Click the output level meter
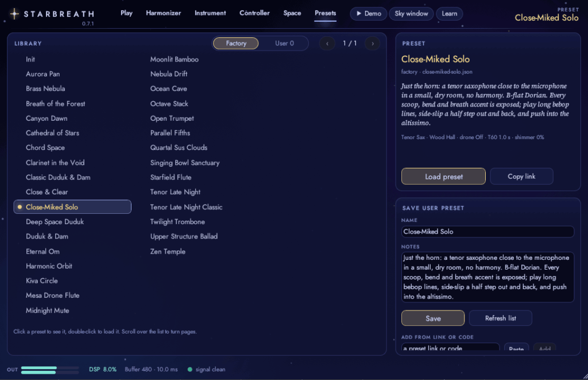 [50, 370]
